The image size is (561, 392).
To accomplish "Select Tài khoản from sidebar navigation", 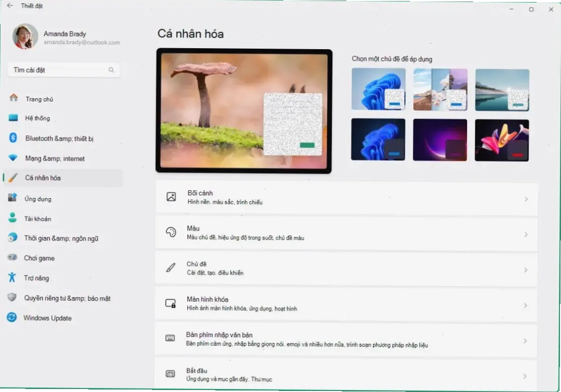I will pos(38,219).
